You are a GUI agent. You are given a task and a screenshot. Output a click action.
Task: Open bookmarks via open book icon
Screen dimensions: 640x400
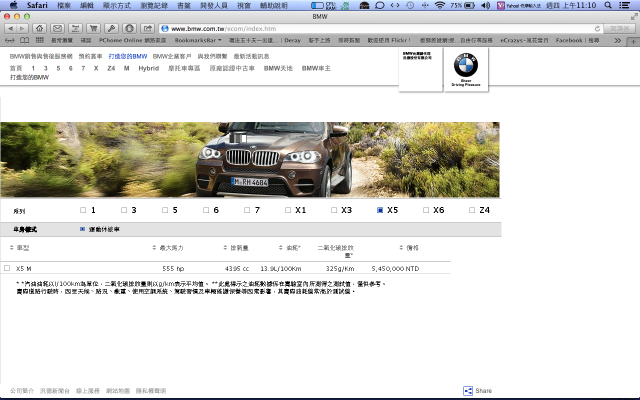coord(24,40)
